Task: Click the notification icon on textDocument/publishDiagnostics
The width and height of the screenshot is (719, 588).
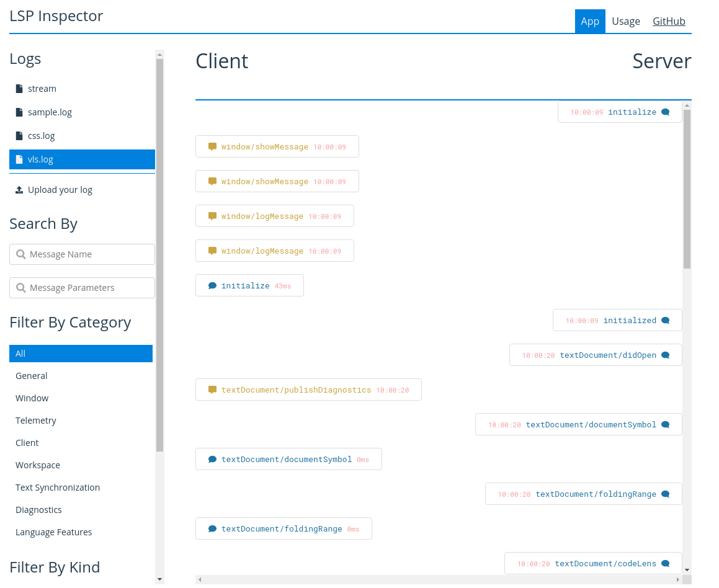Action: pyautogui.click(x=212, y=390)
